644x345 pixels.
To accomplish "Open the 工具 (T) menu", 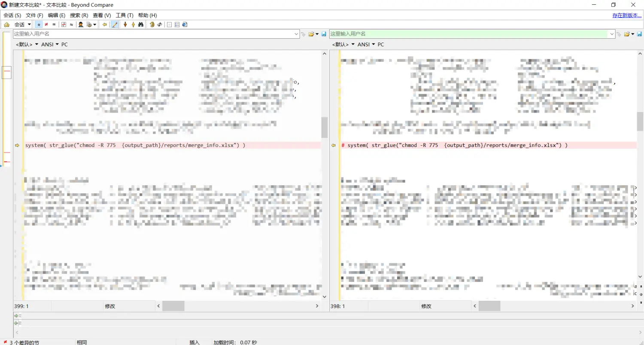I will [125, 15].
